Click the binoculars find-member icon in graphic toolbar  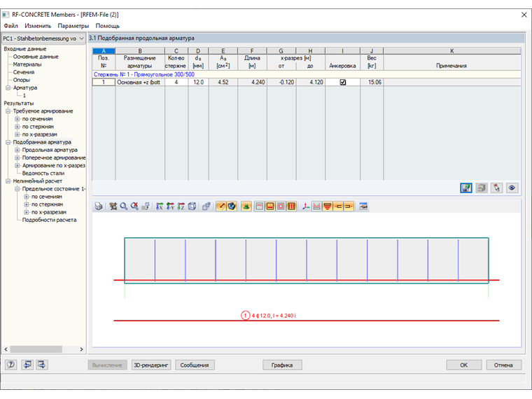pyautogui.click(x=113, y=206)
